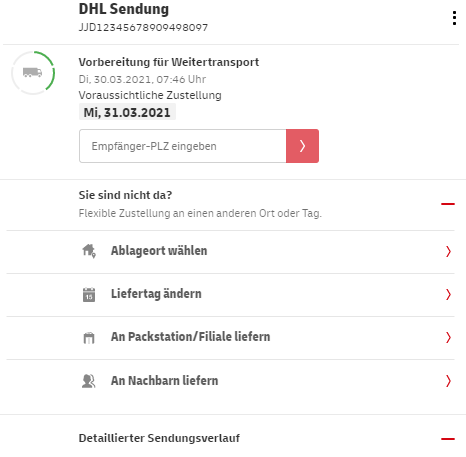The width and height of the screenshot is (466, 457).
Task: Click chevron next to An Nachbarn liefern
Action: click(x=448, y=381)
